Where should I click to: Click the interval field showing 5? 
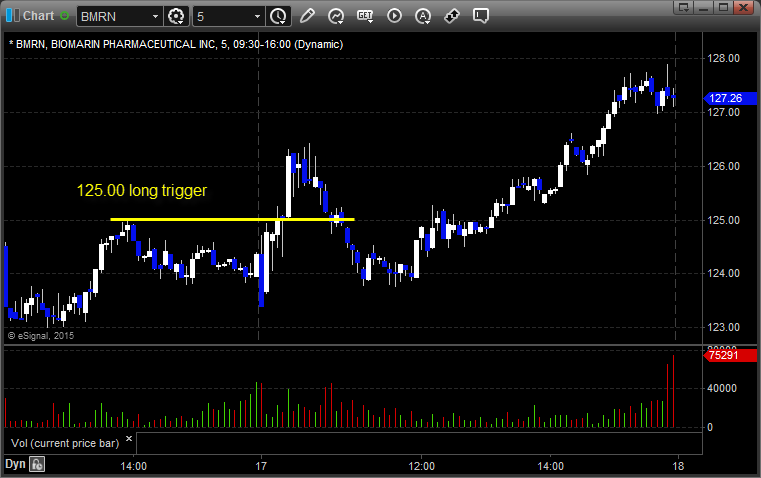[223, 16]
